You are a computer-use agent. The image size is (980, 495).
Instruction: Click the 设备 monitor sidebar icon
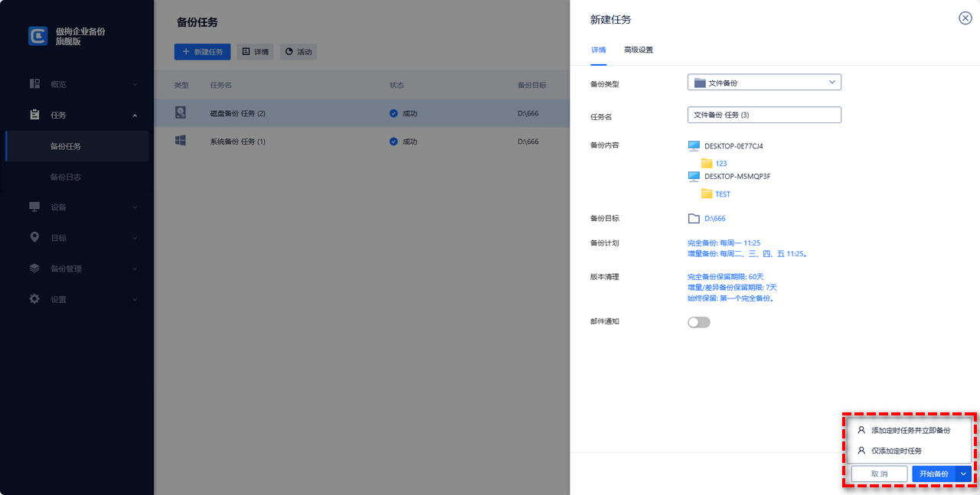pyautogui.click(x=34, y=207)
